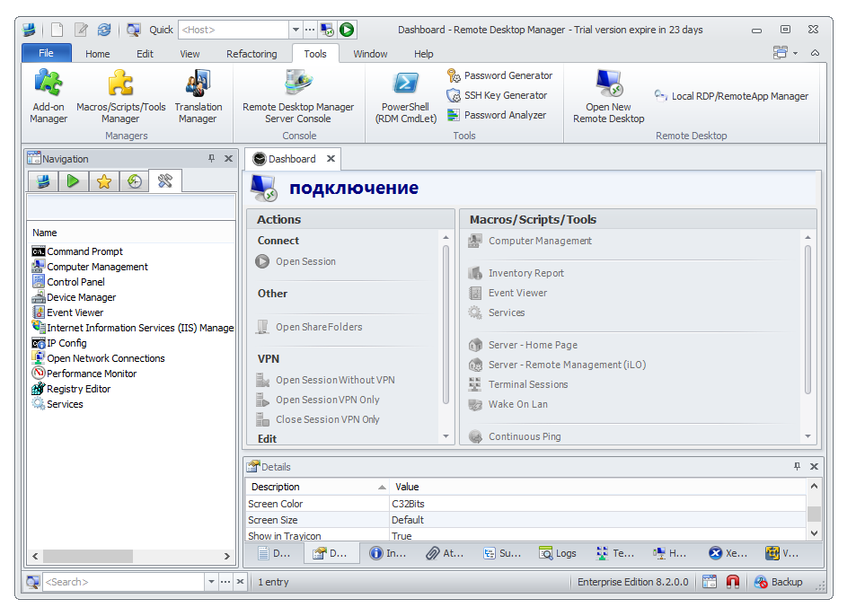Switch to the Edit ribbon tab

[145, 54]
